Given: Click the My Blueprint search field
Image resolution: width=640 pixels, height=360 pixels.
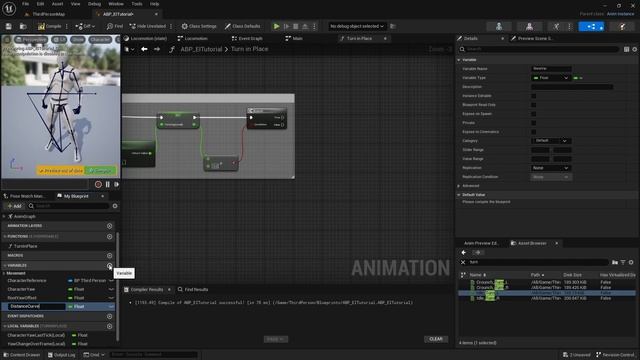Looking at the screenshot, I should pyautogui.click(x=68, y=206).
